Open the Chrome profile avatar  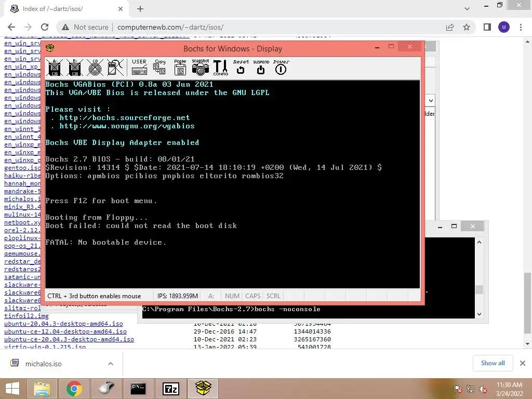(504, 27)
